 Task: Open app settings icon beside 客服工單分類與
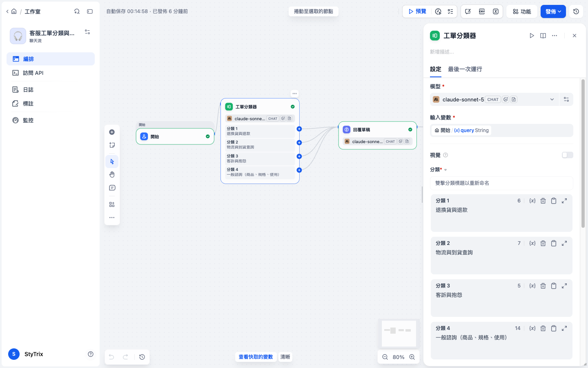point(87,32)
